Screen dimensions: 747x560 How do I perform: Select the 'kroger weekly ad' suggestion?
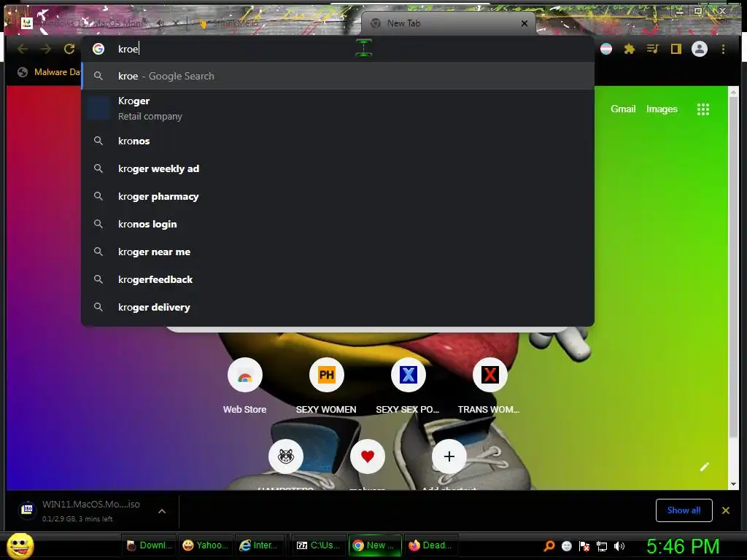[338, 168]
